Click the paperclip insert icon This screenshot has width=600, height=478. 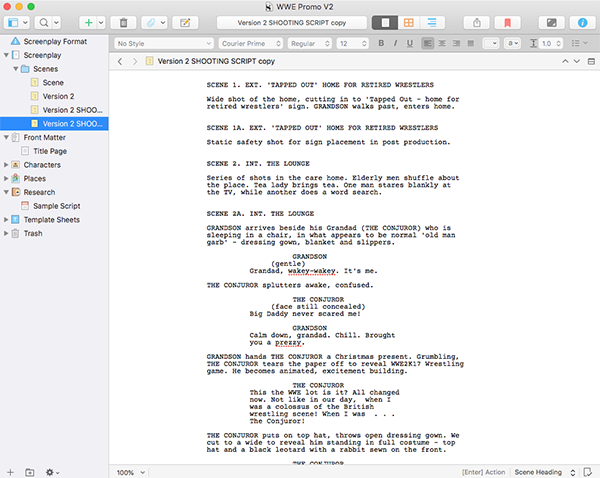click(x=150, y=23)
